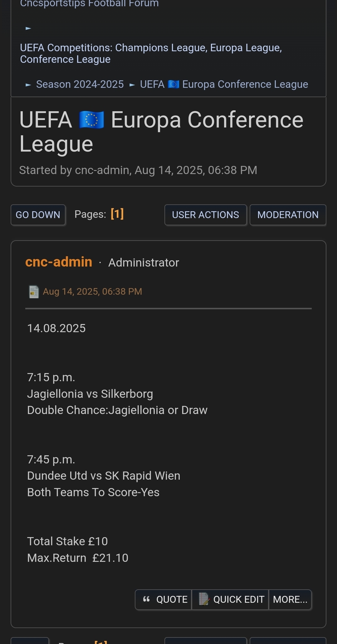Viewport: 337px width, 644px height.
Task: Open the Moderation menu
Action: tap(288, 215)
